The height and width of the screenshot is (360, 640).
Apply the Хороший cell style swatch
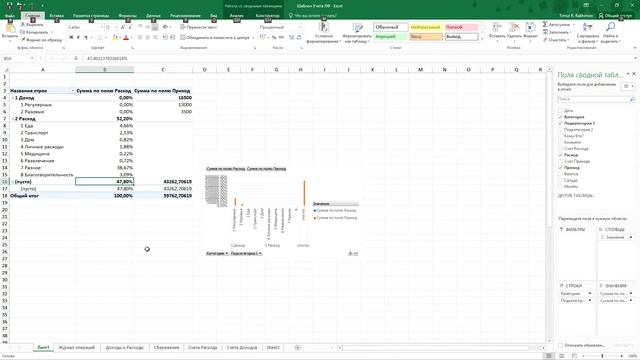[x=390, y=36]
